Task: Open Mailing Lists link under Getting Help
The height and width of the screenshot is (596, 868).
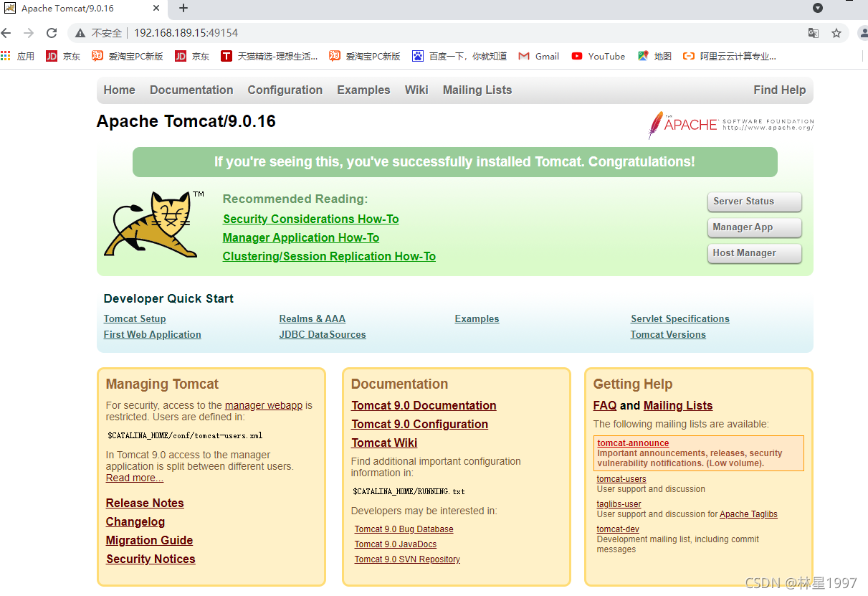Action: [x=678, y=405]
